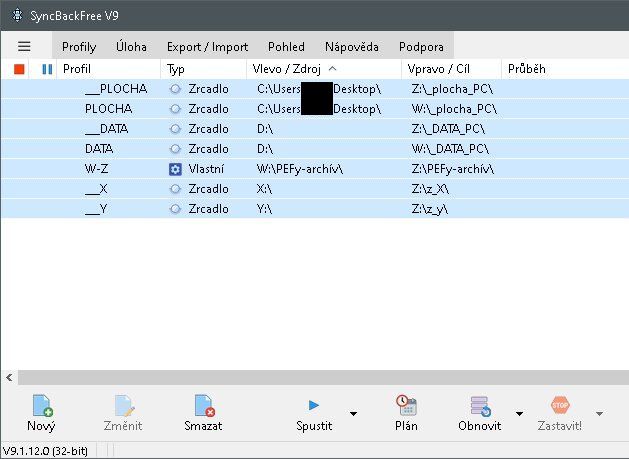629x459 pixels.
Task: Expand the Spustit dropdown arrow
Action: coord(353,414)
